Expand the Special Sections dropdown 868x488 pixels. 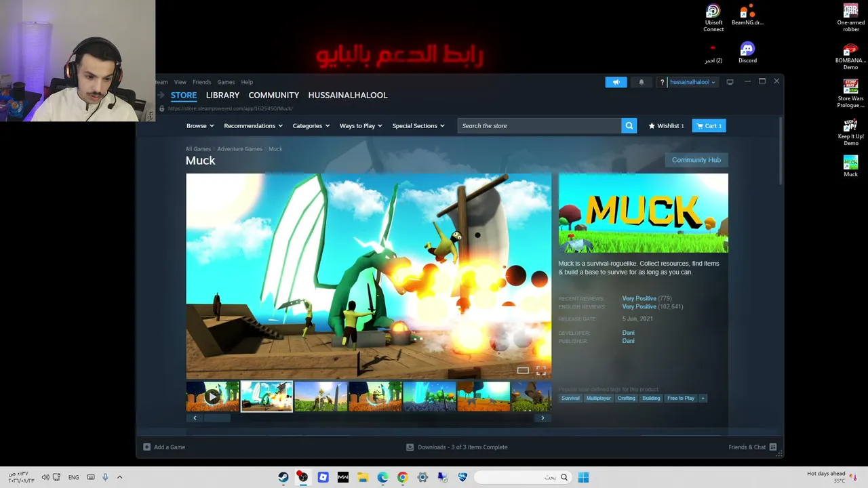point(418,125)
